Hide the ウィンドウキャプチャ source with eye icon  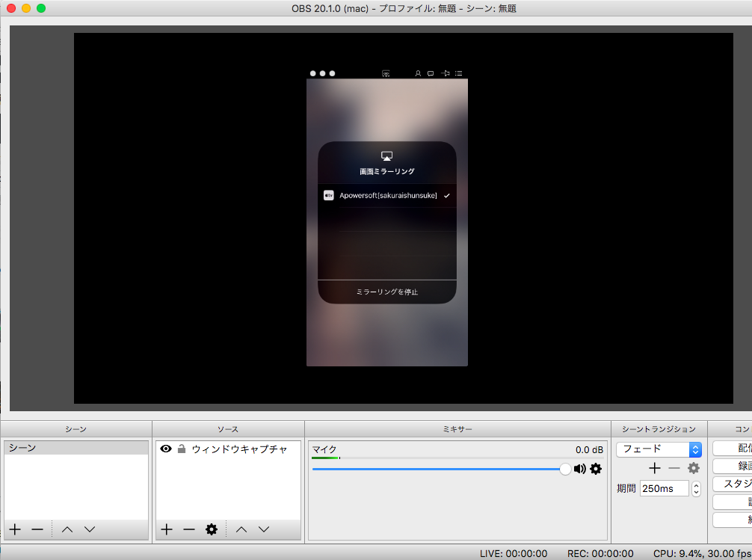(166, 449)
